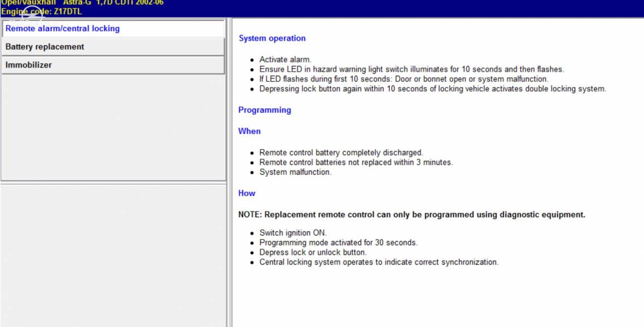Viewport: 644px width, 327px height.
Task: Open the Immobilizer section
Action: pyautogui.click(x=113, y=65)
